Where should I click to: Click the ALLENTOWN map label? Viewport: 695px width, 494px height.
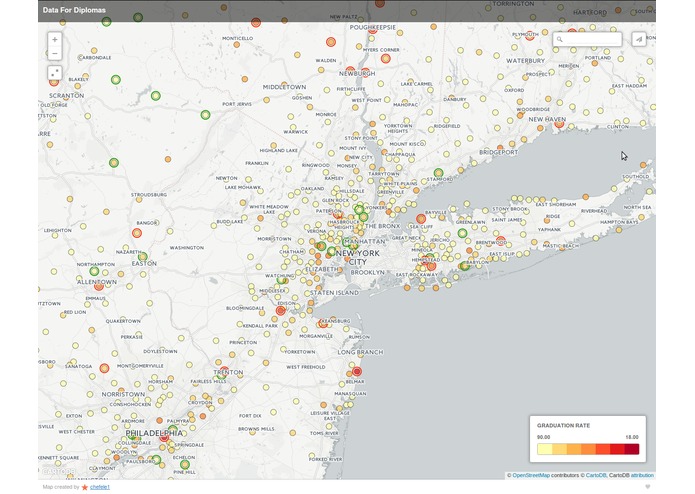point(97,282)
